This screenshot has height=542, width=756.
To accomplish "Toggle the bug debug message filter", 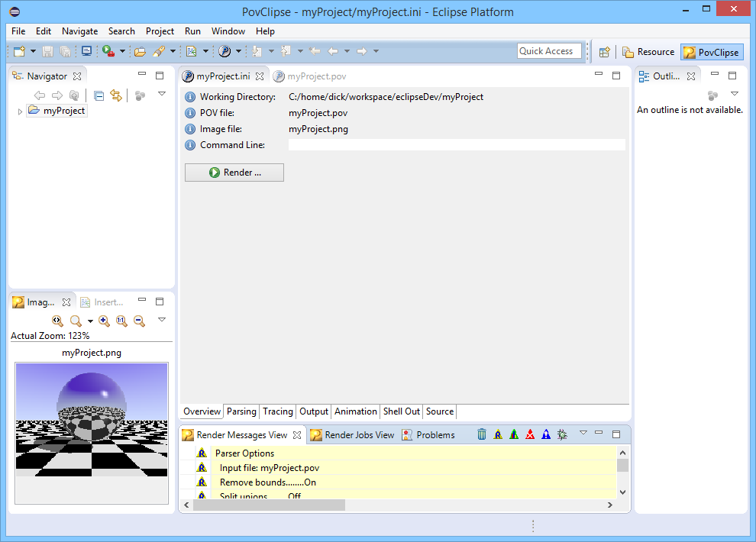I will [562, 434].
